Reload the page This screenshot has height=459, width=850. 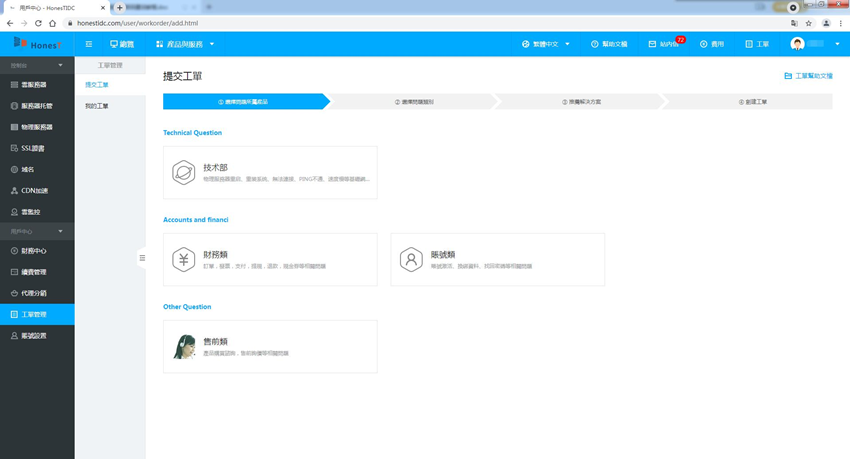click(x=38, y=23)
